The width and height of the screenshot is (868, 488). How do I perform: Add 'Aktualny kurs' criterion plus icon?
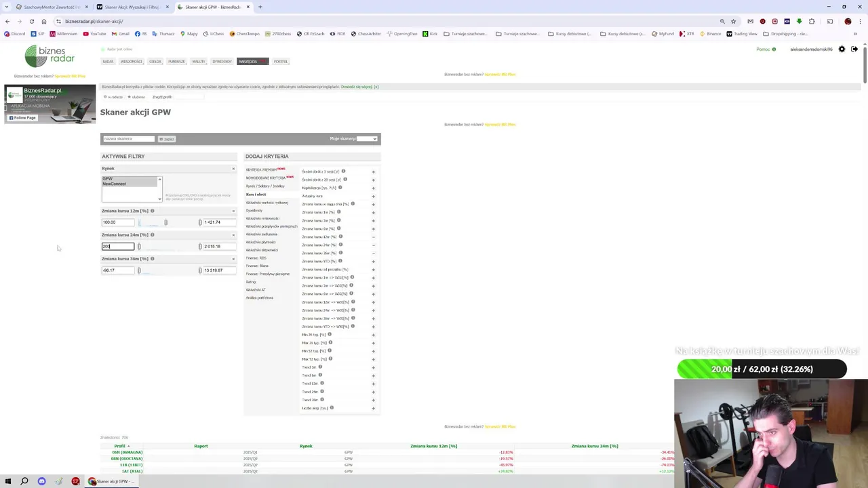tap(373, 196)
